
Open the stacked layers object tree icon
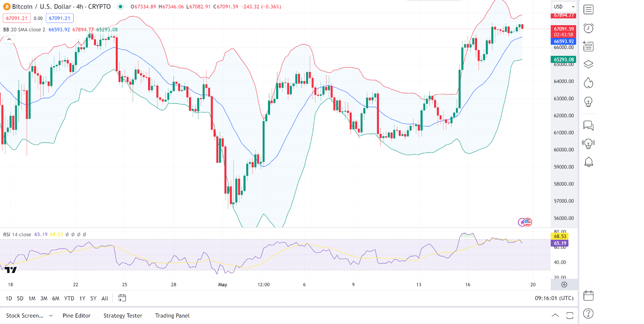pos(588,64)
